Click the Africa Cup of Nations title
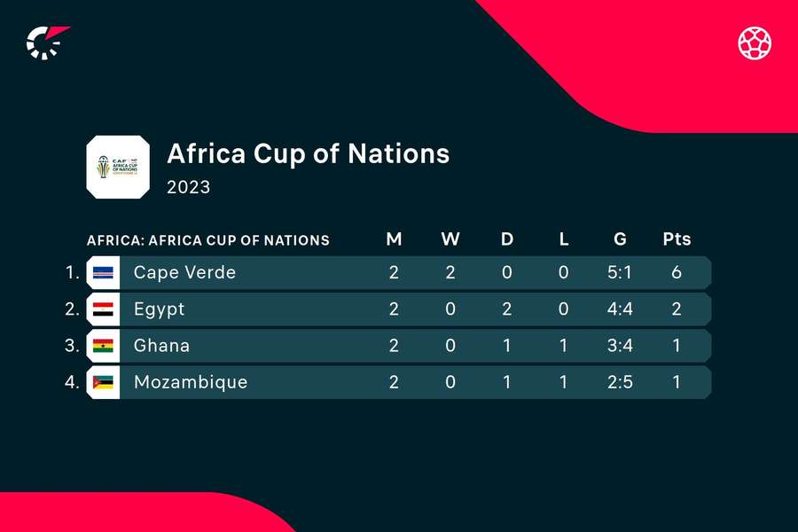The width and height of the screenshot is (798, 532). tap(309, 153)
